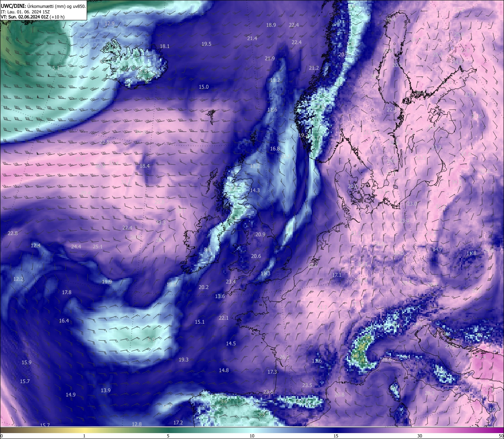Image resolution: width=504 pixels, height=439 pixels.
Task: Click the 25.1 map value
Action: point(98,247)
